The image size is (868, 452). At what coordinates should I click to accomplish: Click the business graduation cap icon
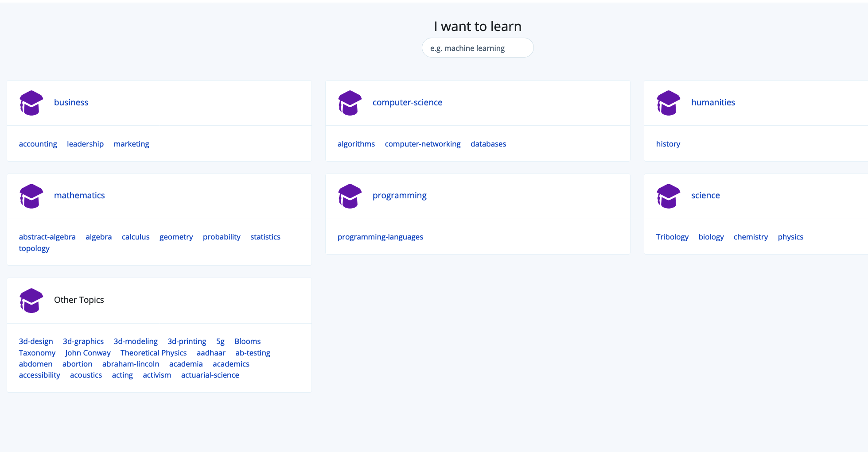click(31, 103)
